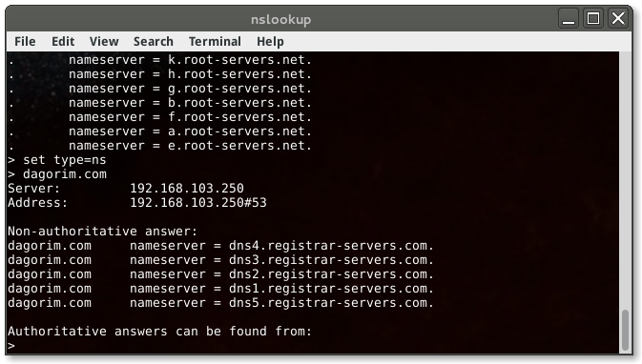Open the View menu
642x364 pixels.
(104, 42)
